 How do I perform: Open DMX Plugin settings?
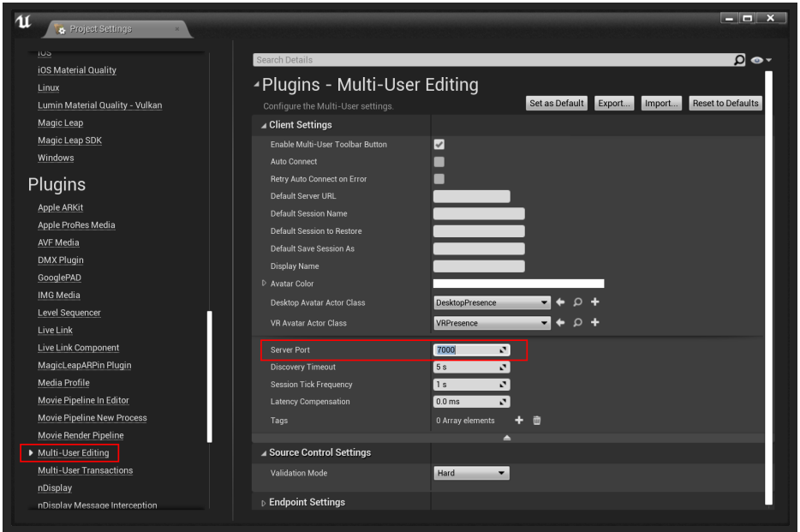point(61,260)
